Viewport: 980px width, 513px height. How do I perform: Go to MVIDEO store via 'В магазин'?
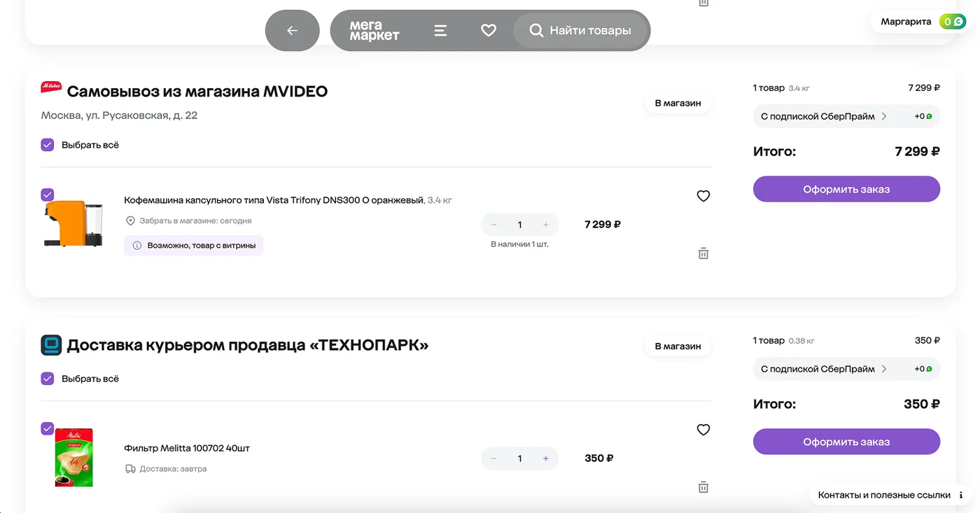point(678,103)
